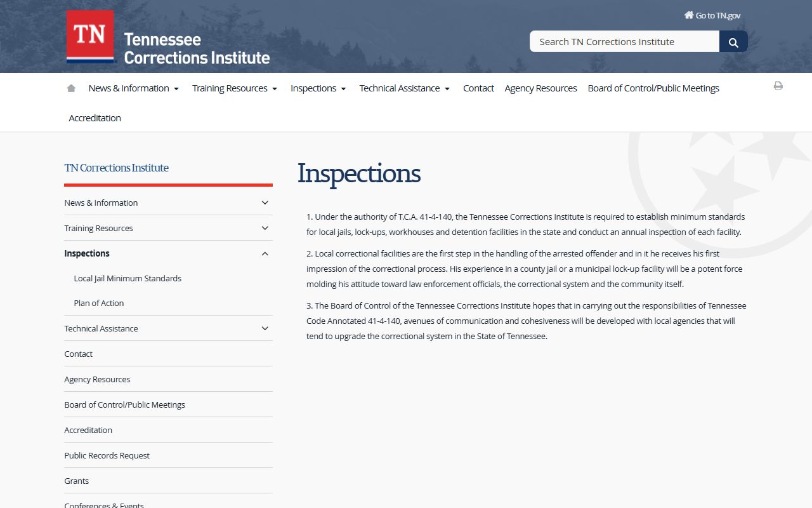Focus the Search TN Corrections Institute field
Screen dimensions: 812x508
[x=625, y=42]
